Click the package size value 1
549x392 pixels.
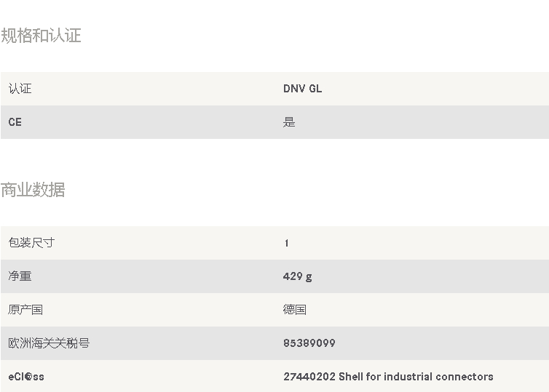287,243
